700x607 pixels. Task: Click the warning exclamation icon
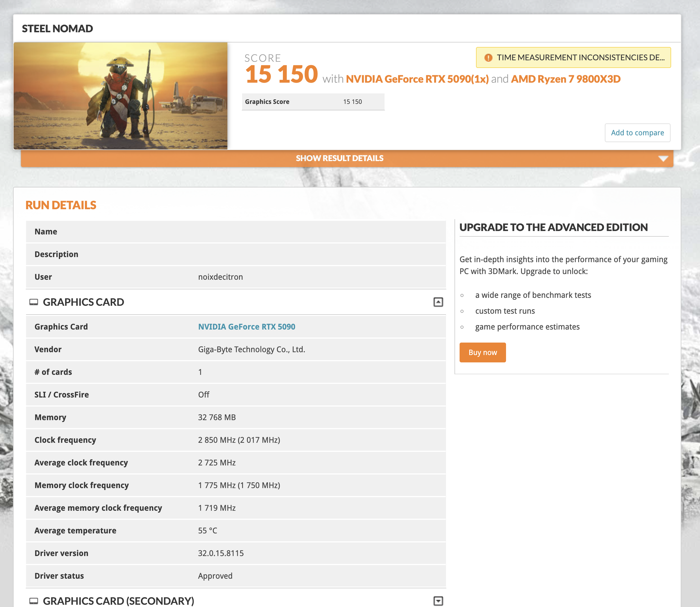(488, 57)
